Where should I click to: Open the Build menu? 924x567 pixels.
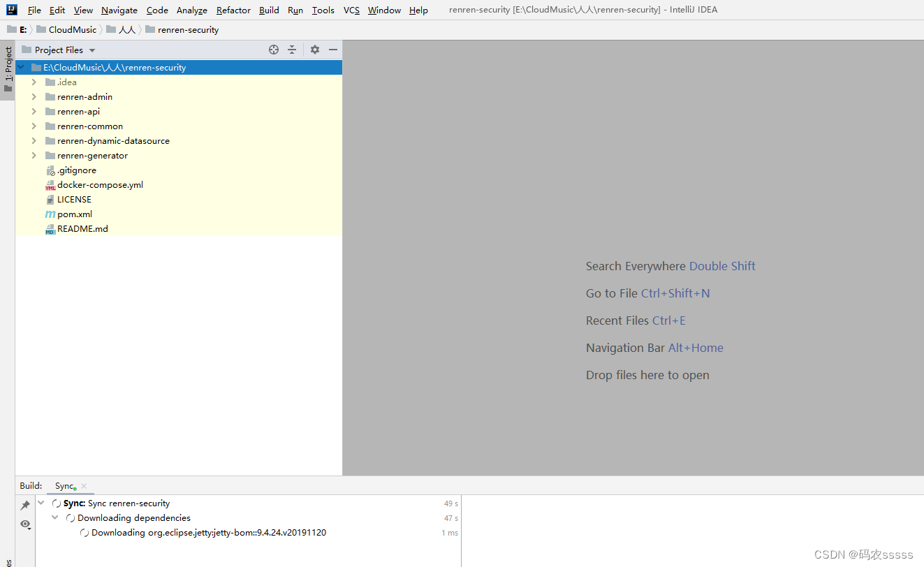coord(269,10)
